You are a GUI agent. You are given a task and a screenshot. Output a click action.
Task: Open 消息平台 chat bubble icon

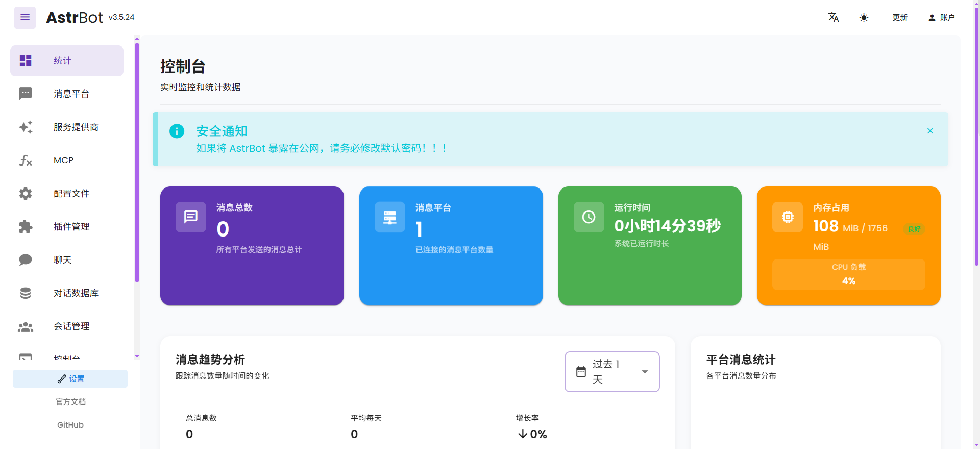point(26,93)
